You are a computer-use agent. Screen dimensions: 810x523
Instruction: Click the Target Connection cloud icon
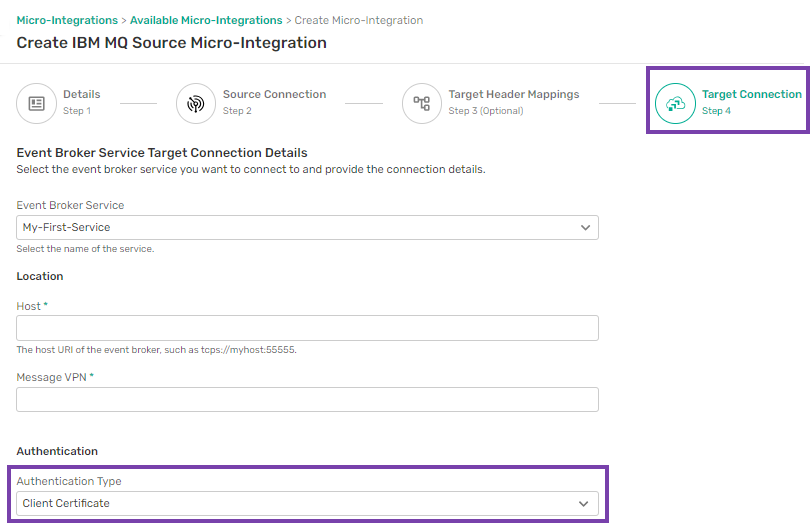pos(675,103)
